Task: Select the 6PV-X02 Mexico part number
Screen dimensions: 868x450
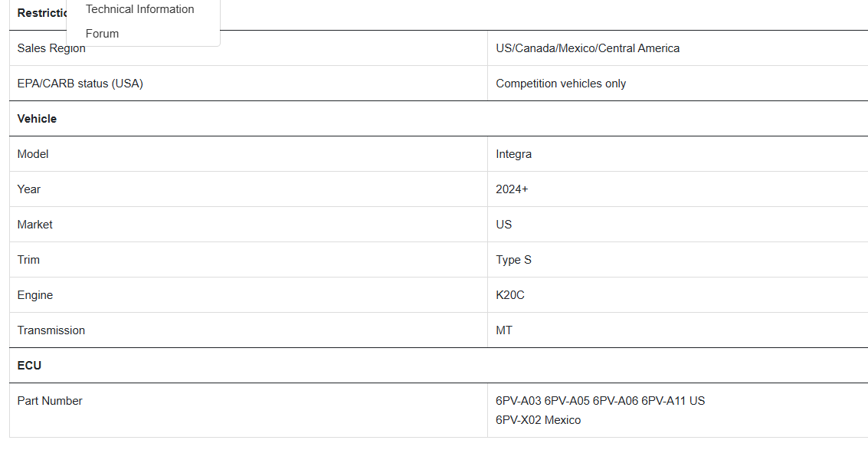Action: (538, 420)
